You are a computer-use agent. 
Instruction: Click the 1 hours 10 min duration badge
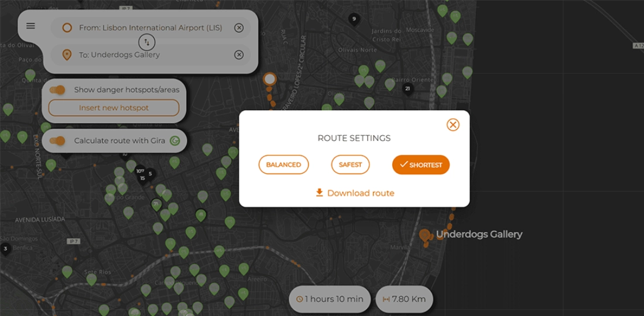[330, 299]
